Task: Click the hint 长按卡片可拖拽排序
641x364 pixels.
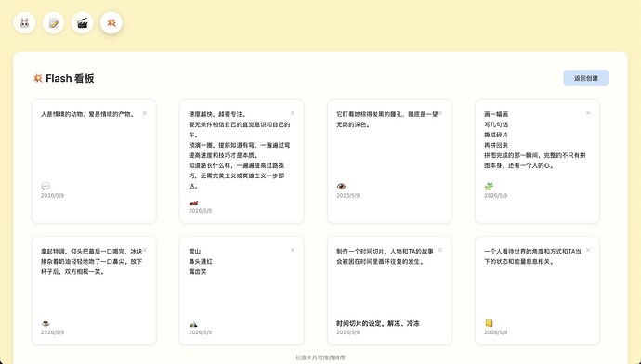Action: tap(320, 357)
